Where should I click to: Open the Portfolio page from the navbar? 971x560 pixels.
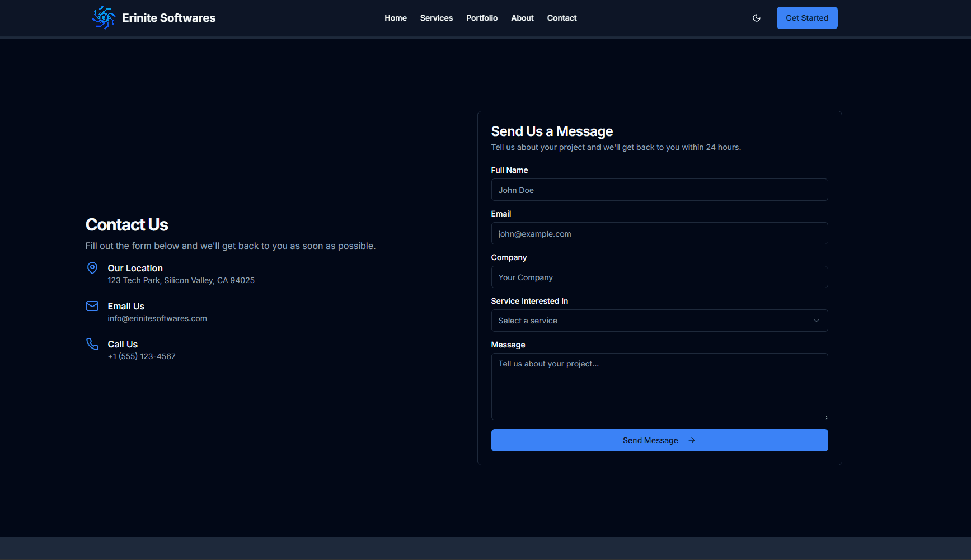point(482,17)
